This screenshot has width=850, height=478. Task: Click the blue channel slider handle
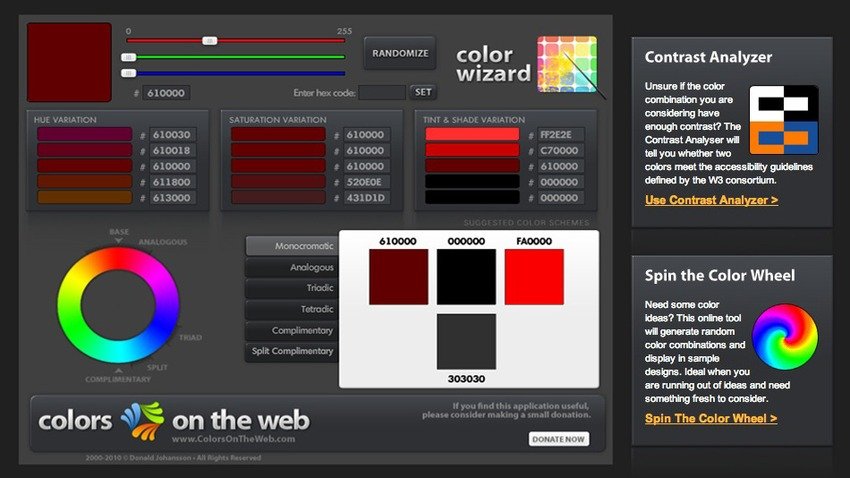[x=128, y=73]
